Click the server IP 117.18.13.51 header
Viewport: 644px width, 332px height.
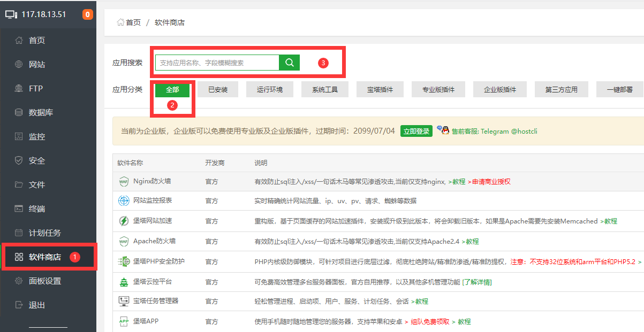tap(43, 14)
